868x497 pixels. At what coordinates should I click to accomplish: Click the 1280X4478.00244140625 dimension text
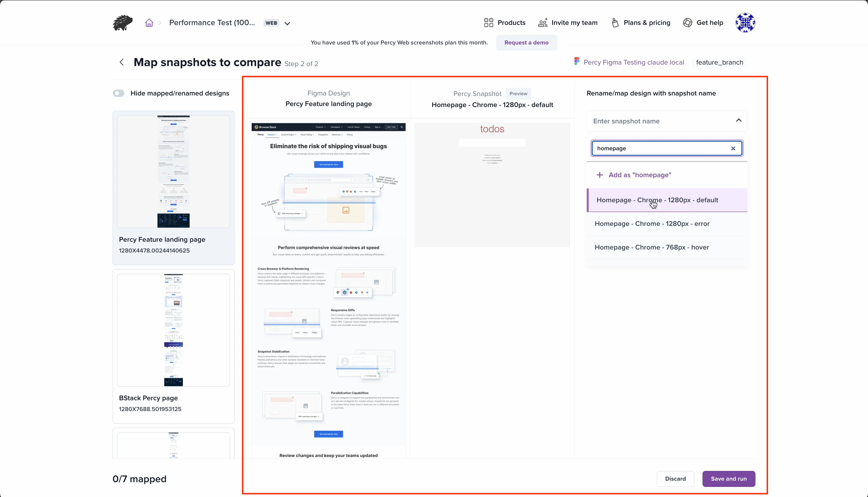point(154,251)
